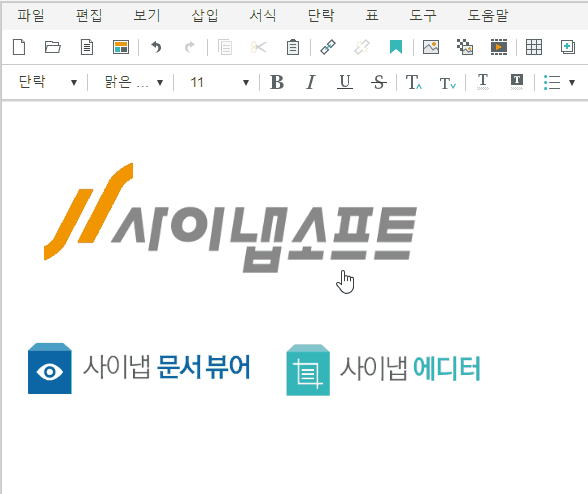The height and width of the screenshot is (494, 588).
Task: Toggle strikethrough formatting
Action: (379, 82)
